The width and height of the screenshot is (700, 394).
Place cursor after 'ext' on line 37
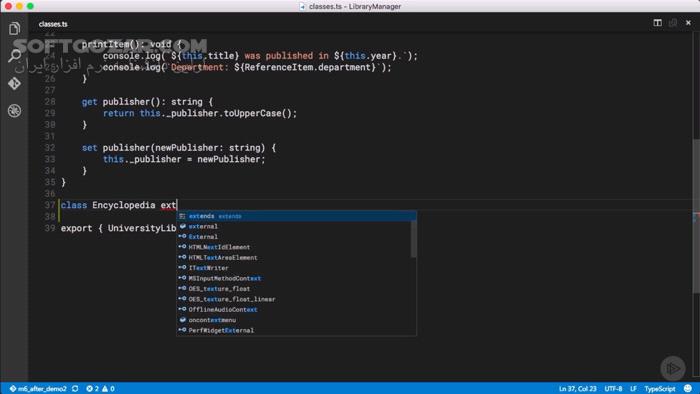177,205
